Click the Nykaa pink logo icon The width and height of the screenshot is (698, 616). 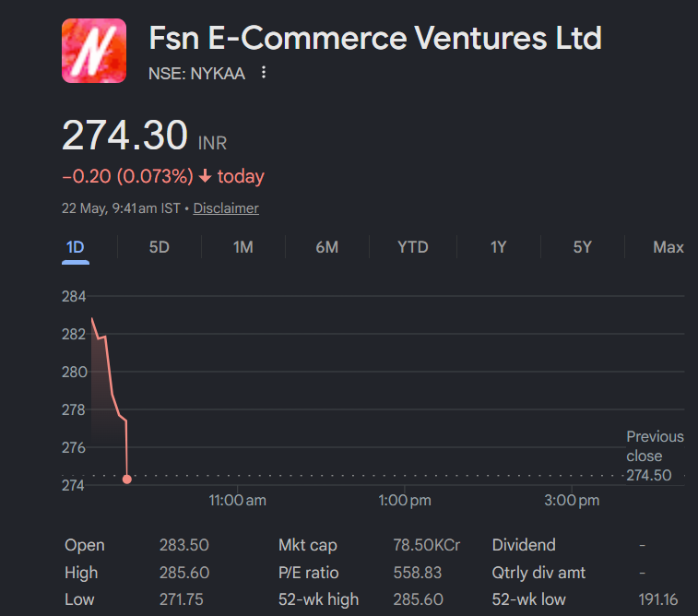click(x=94, y=51)
